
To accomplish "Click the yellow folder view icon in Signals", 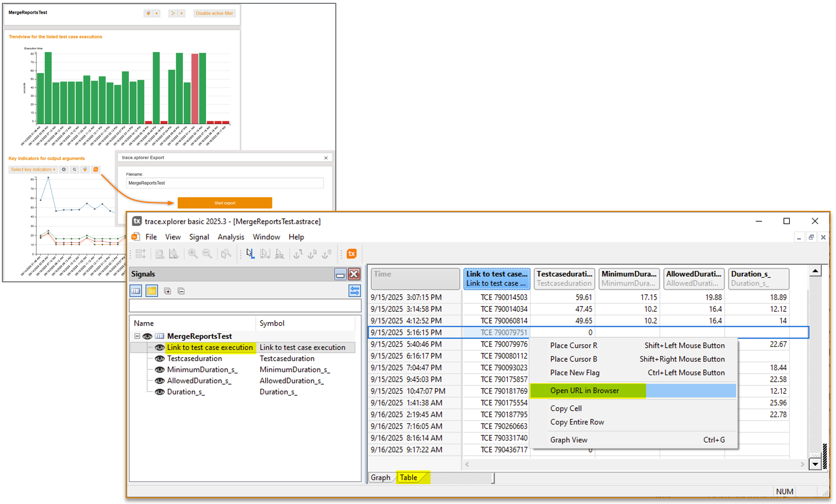I will coord(152,291).
